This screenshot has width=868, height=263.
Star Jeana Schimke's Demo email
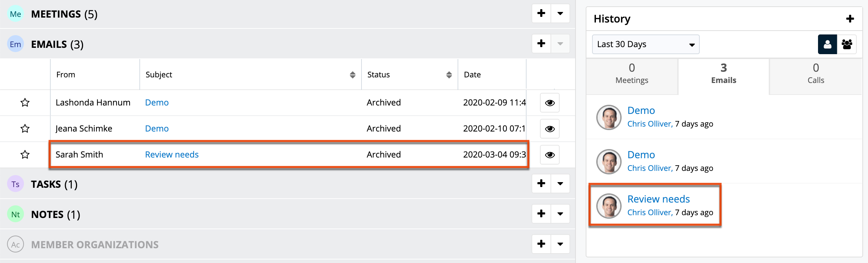pos(25,128)
